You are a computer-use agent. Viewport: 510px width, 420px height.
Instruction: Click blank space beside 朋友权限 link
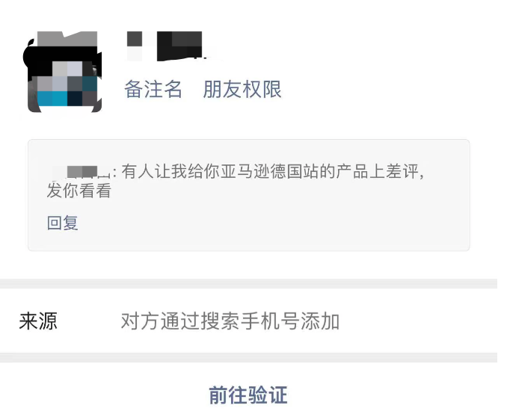[374, 89]
